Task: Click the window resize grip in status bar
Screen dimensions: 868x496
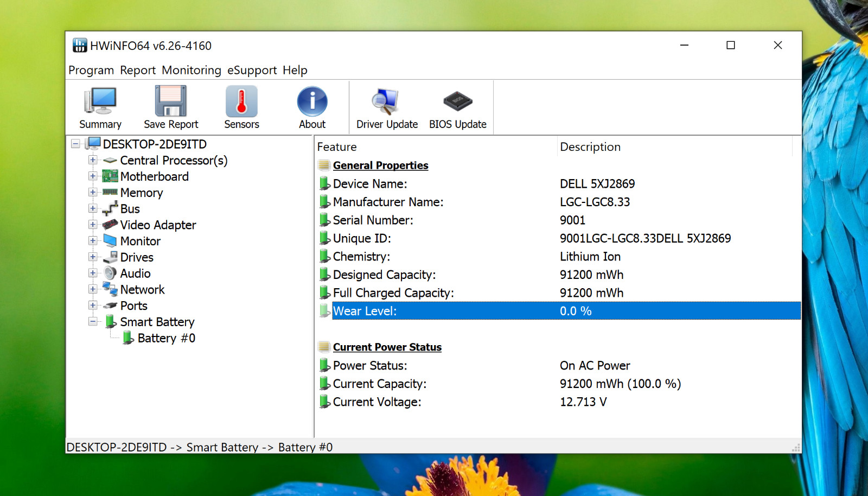Action: tap(796, 448)
